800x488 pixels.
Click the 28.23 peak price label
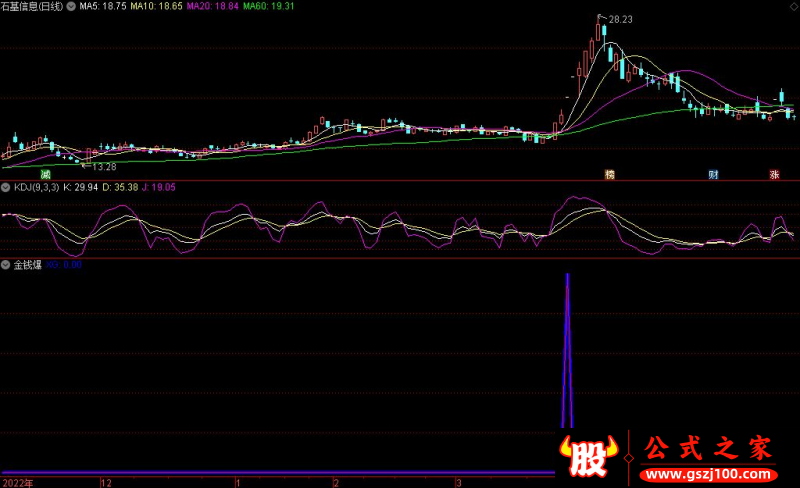621,18
